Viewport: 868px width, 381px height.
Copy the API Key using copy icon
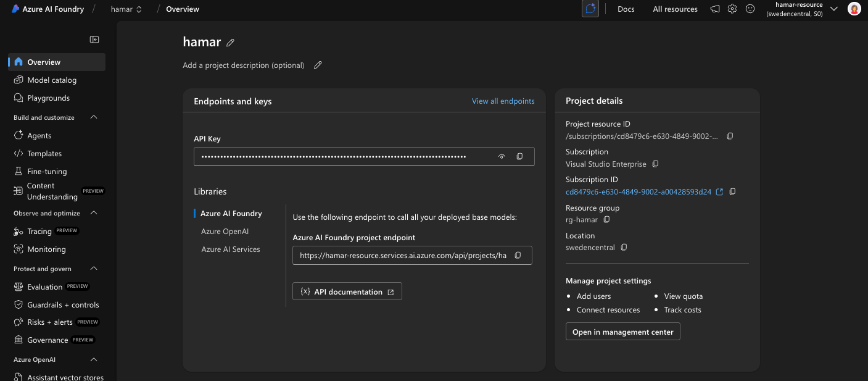coord(519,157)
